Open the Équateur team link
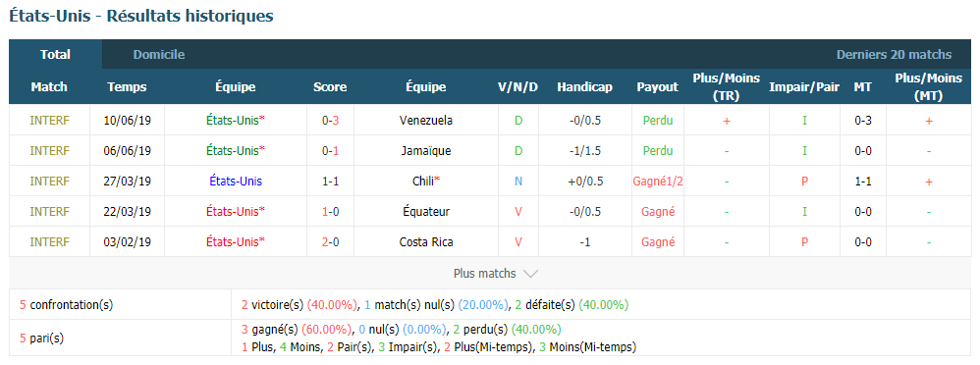The image size is (980, 365). [426, 212]
